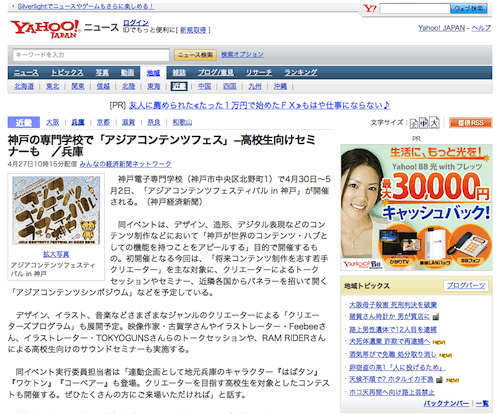Focus the top web search box

click(415, 9)
